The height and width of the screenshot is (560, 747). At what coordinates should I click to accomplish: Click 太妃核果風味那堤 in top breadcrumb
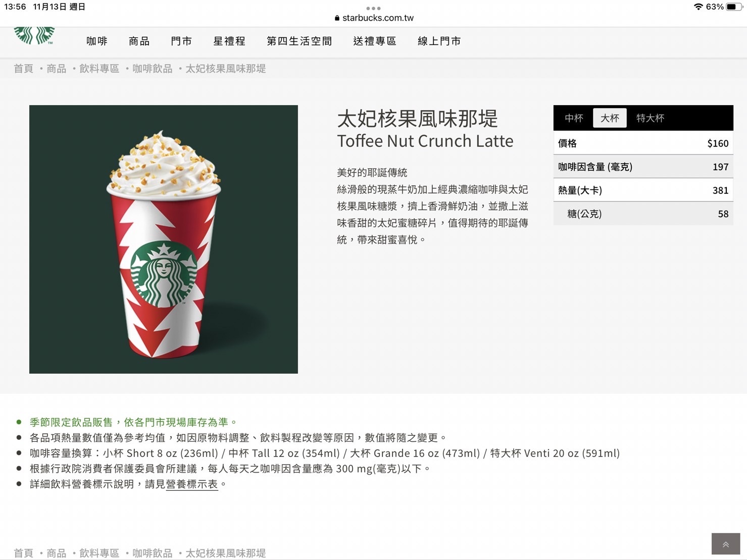(225, 69)
